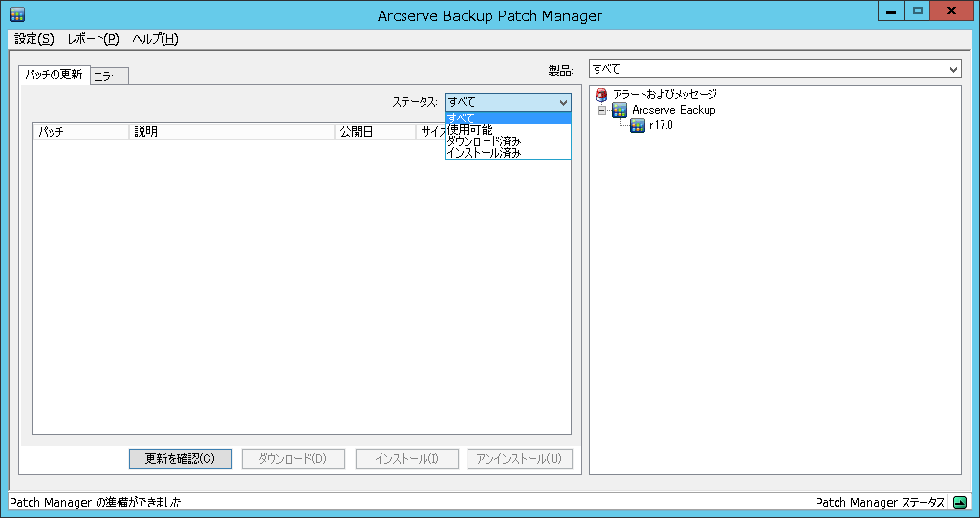The width and height of the screenshot is (980, 518).
Task: Click the status text Patch Manager の準備ができました
Action: click(x=96, y=503)
